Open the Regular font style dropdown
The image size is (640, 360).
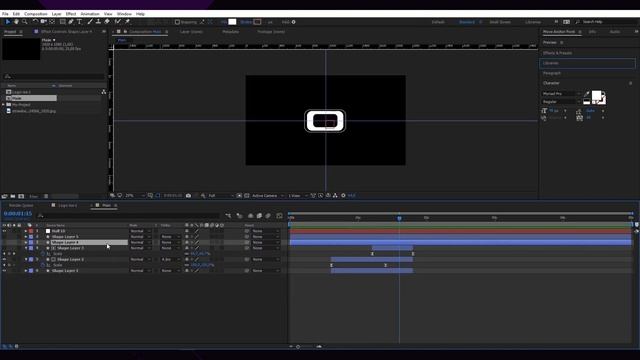tap(561, 102)
